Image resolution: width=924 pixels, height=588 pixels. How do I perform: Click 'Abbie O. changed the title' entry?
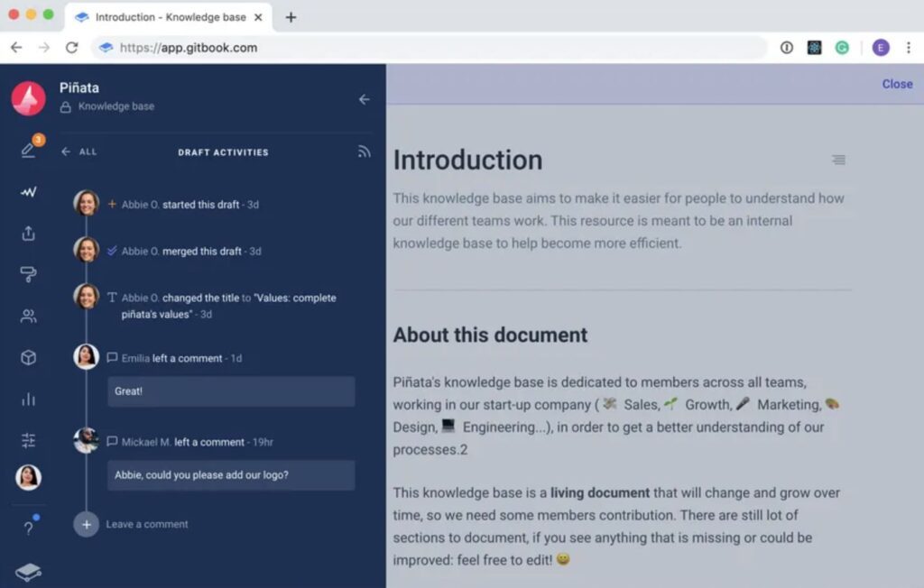[x=222, y=306]
